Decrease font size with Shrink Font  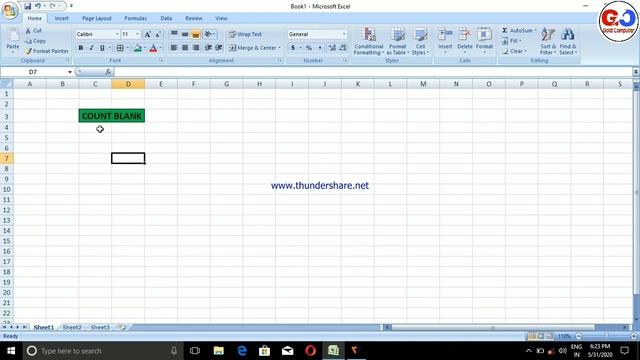point(158,34)
